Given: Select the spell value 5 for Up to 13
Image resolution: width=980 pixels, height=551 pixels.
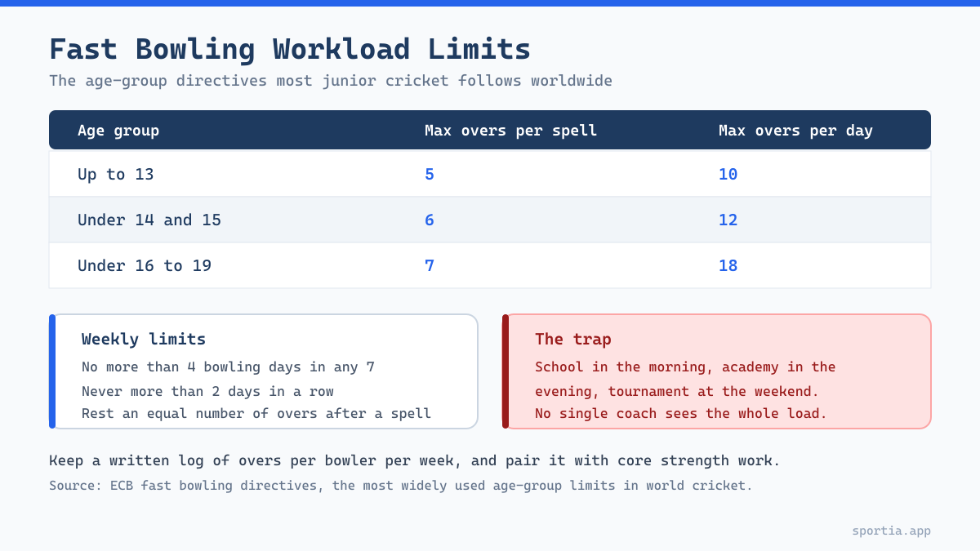Looking at the screenshot, I should click(430, 174).
